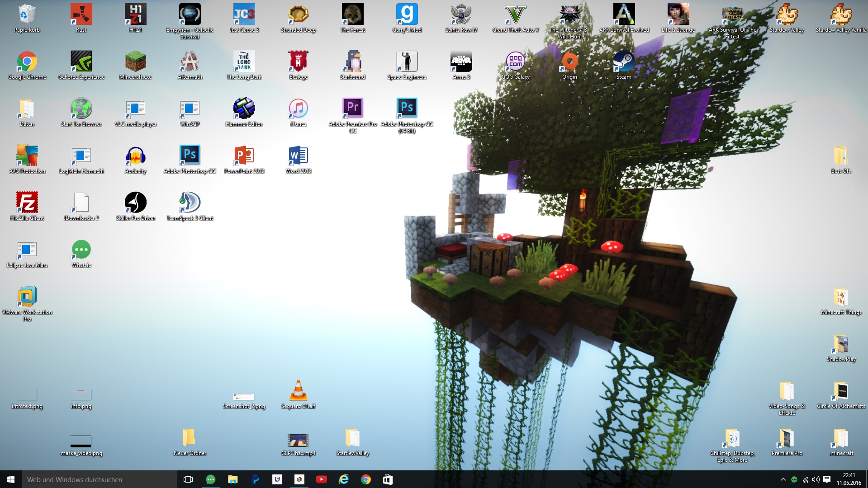Open the Action Center notifications icon
This screenshot has height=488, width=868.
[x=827, y=479]
